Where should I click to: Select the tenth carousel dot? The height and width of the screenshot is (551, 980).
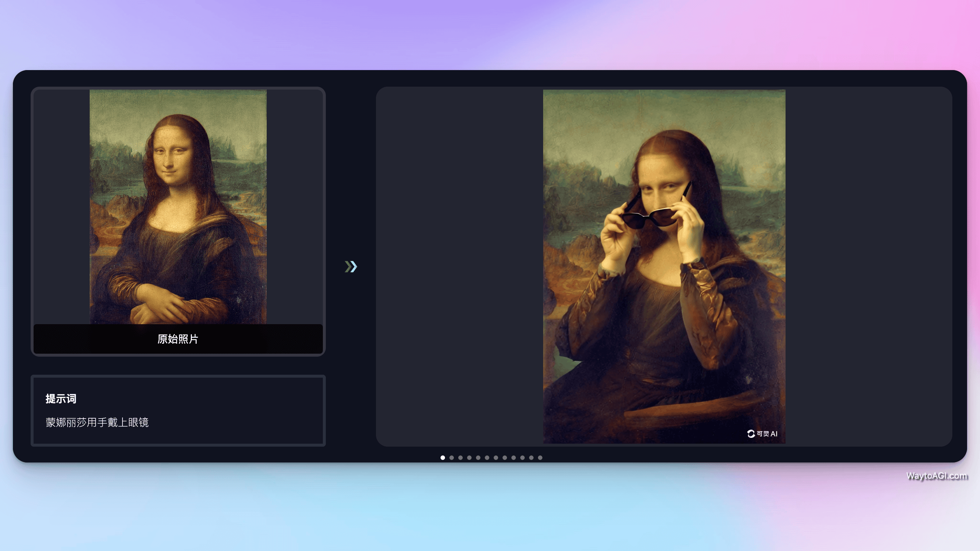click(522, 457)
